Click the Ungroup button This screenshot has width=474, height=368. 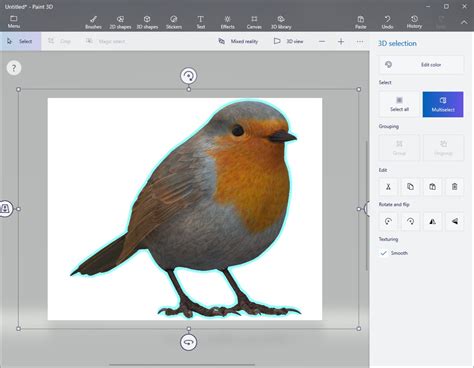pyautogui.click(x=443, y=148)
